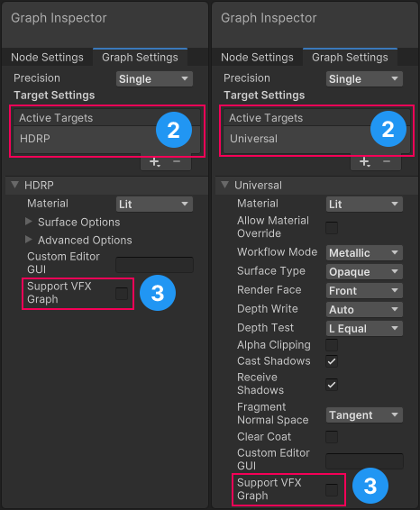Switch to Node Settings tab in right inspector
Screen dimensions: 420x510
tap(257, 58)
